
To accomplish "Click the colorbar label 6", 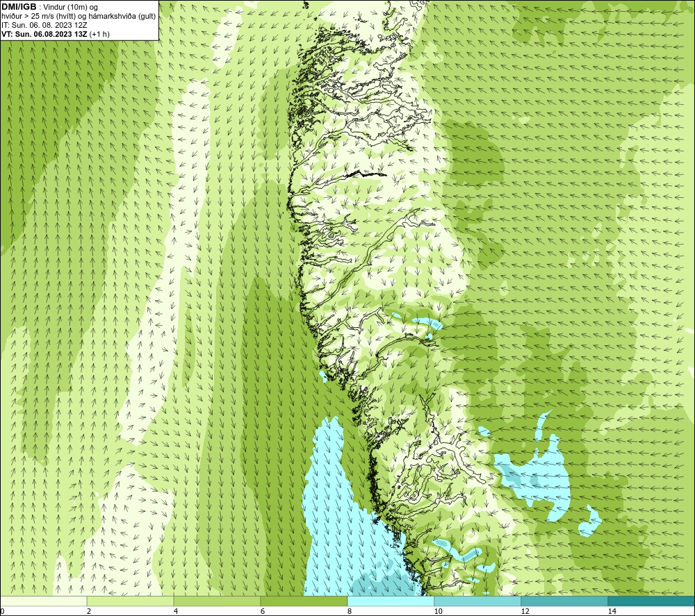I will click(x=263, y=611).
